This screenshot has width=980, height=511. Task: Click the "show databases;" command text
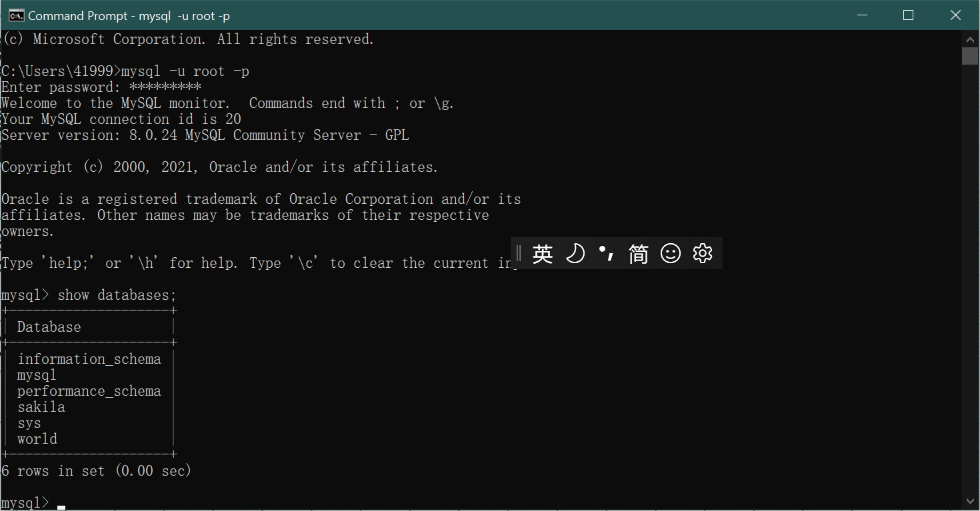117,295
